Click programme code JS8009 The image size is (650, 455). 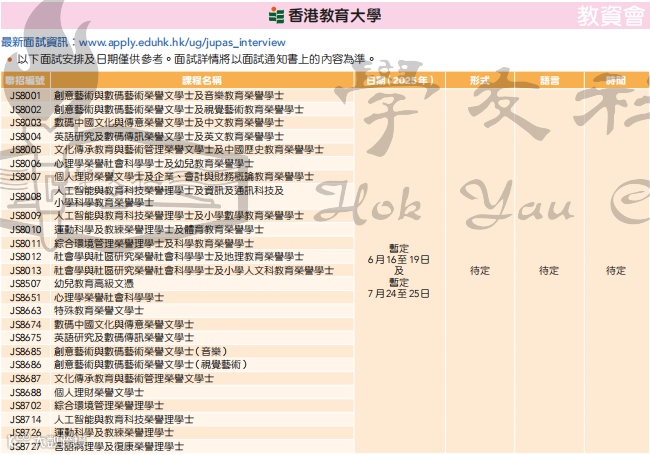[25, 215]
